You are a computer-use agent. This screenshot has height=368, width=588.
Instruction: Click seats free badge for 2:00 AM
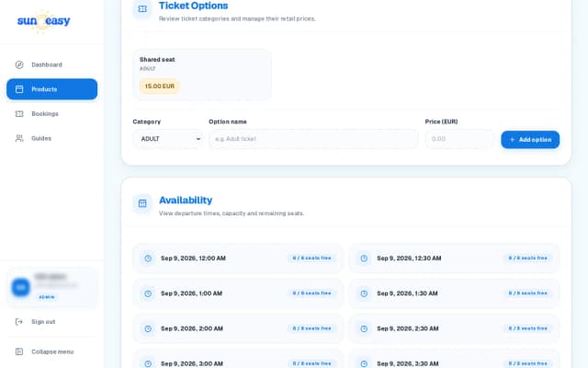[x=312, y=328]
